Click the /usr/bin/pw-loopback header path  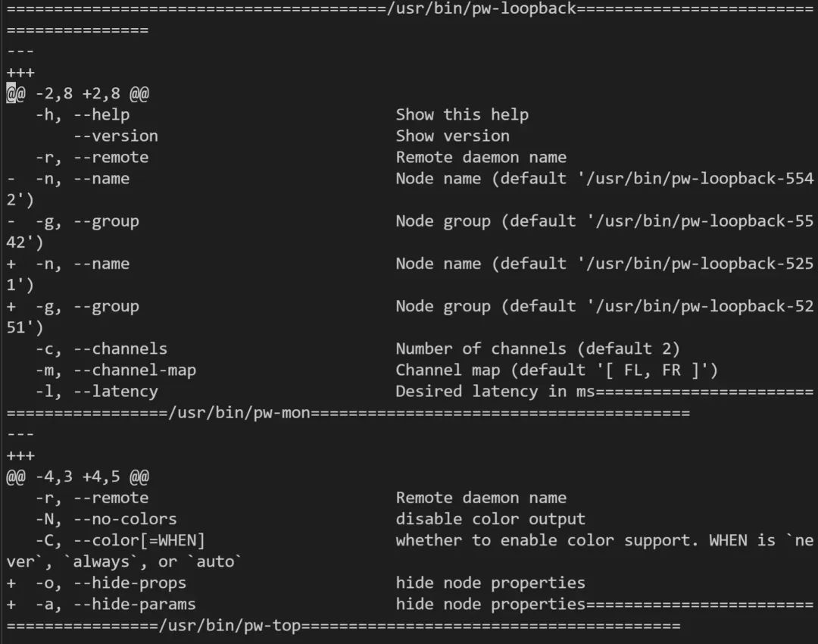(x=482, y=8)
